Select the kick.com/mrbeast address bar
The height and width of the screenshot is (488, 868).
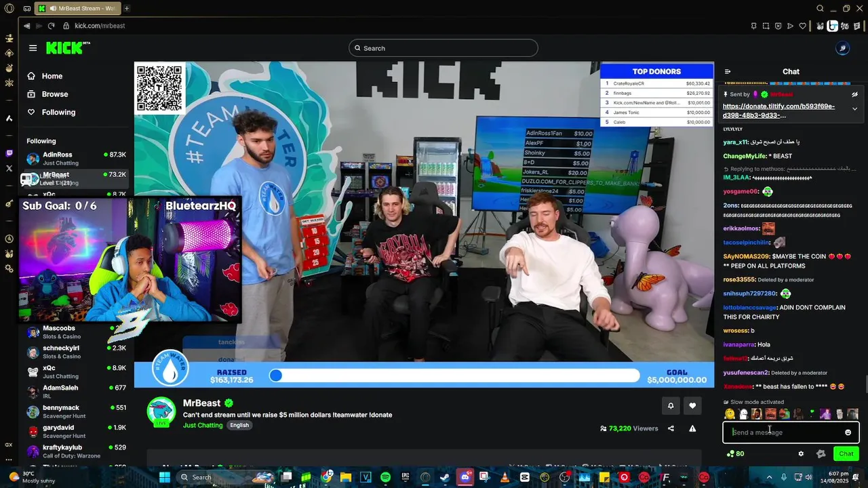[x=100, y=26]
